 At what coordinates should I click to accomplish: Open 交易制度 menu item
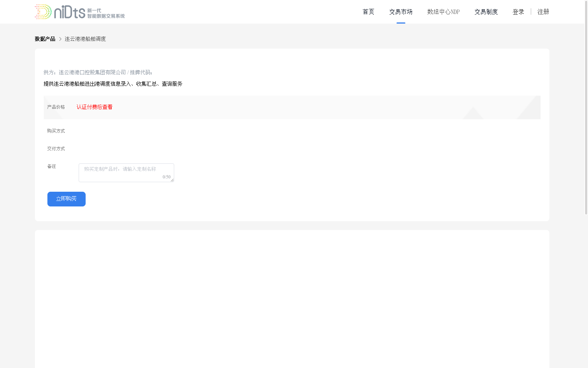pos(486,12)
